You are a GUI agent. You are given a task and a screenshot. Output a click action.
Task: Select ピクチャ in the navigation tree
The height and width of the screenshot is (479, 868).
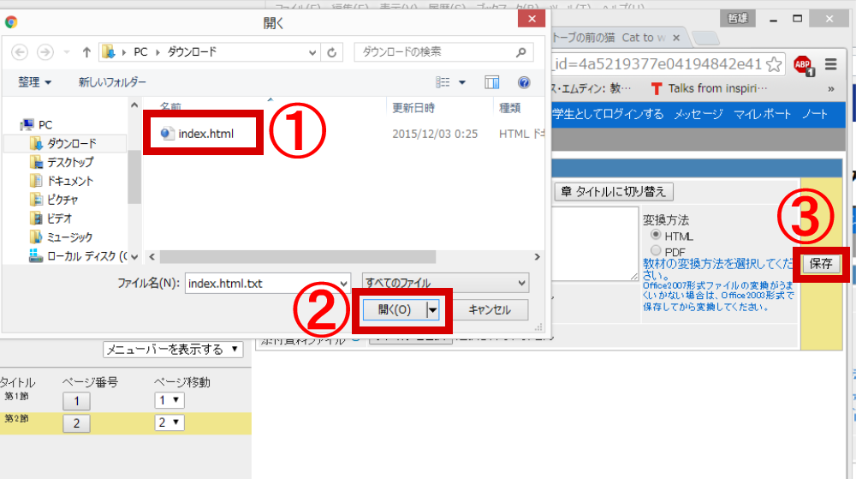54,200
